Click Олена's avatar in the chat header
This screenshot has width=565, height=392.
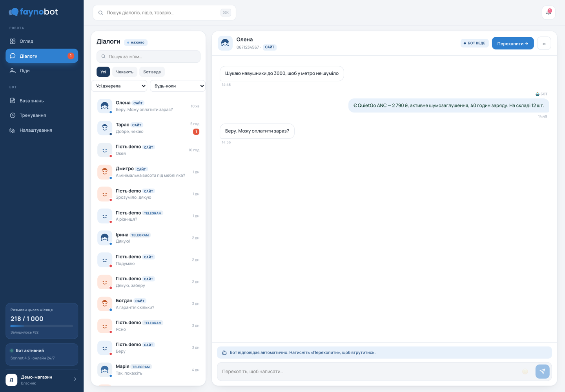click(225, 43)
